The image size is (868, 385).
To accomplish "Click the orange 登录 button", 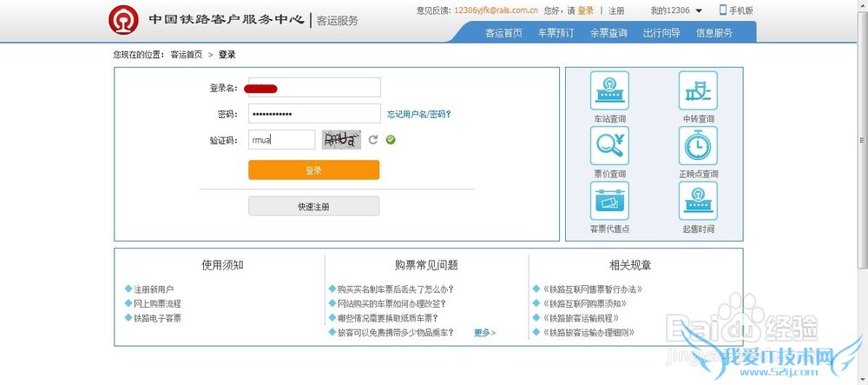I will click(x=314, y=170).
